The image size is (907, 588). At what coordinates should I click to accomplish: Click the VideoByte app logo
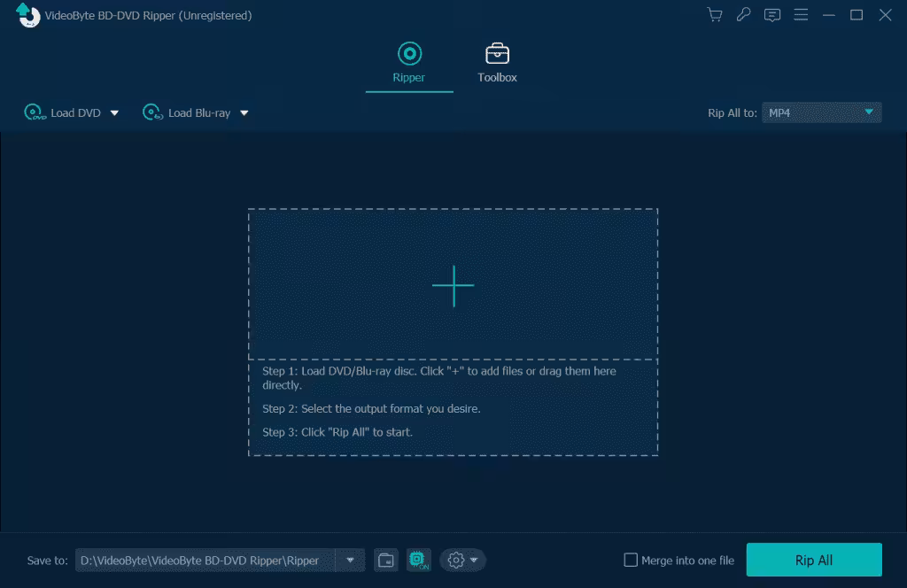27,15
